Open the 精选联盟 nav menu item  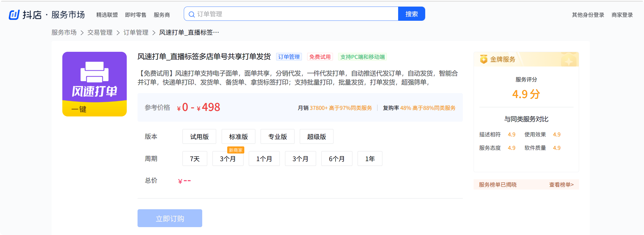(107, 15)
